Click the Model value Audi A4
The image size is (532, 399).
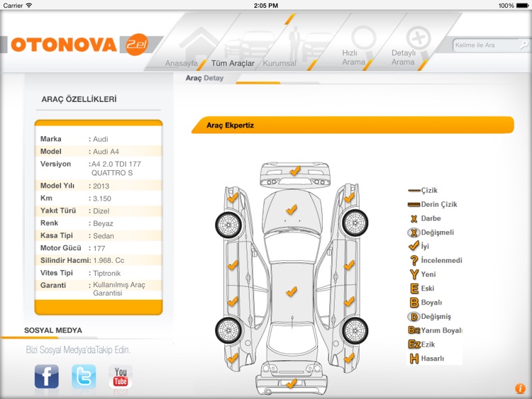click(106, 152)
